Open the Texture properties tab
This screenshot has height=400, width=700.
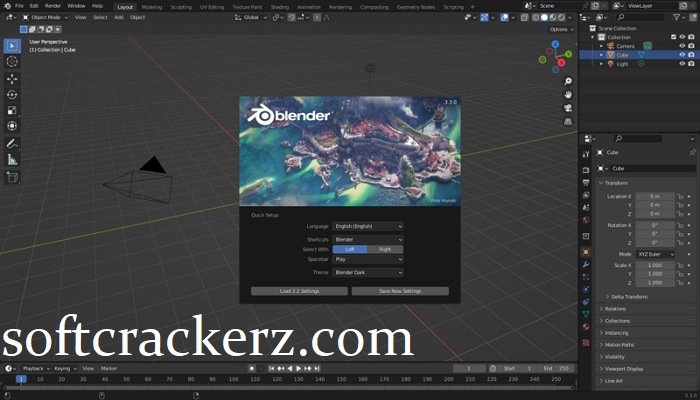tap(586, 343)
